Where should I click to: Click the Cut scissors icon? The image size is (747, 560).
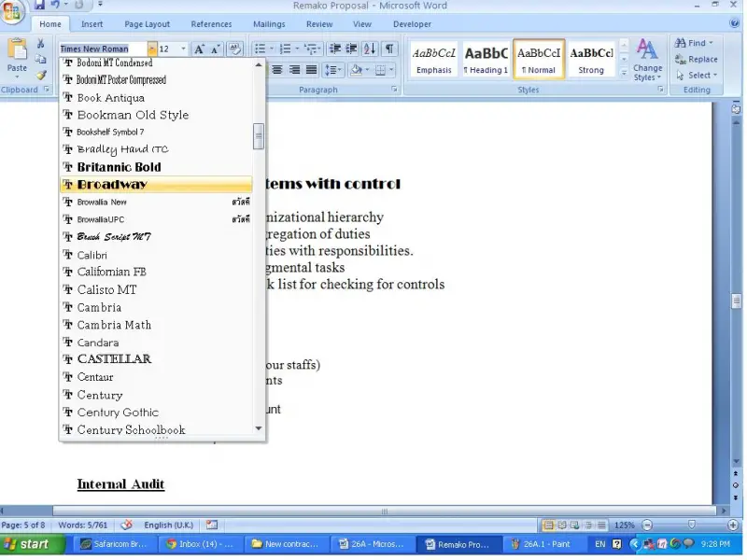click(41, 44)
